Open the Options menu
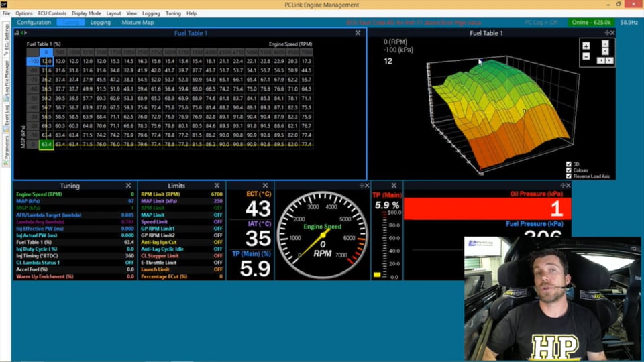The width and height of the screenshot is (644, 362). (24, 13)
